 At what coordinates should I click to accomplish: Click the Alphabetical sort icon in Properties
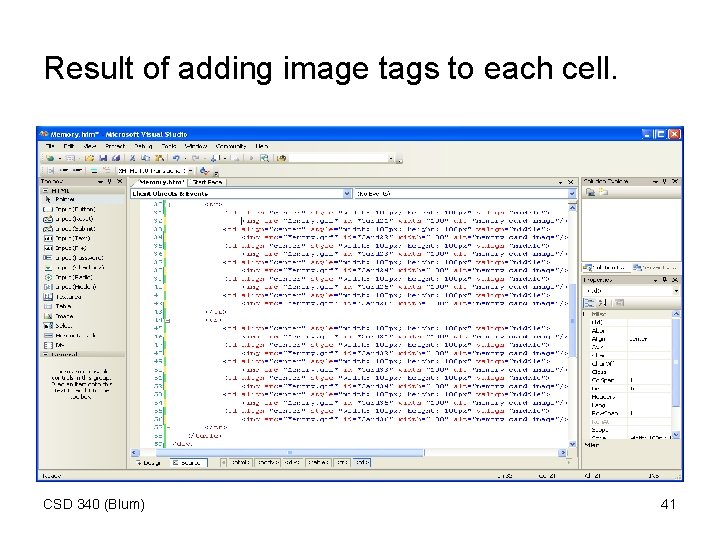coord(603,303)
